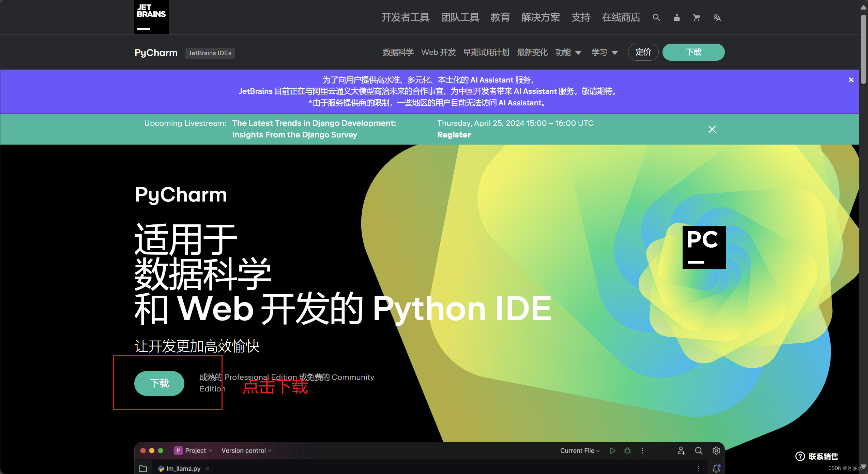Select the lm_llama.py editor tab
868x474 pixels.
[183, 469]
